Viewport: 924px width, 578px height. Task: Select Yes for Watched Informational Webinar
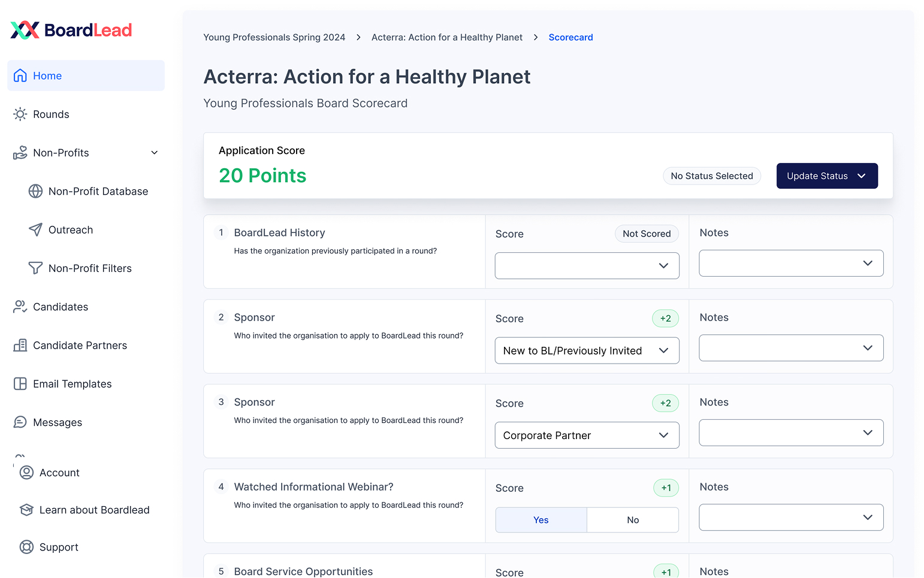tap(540, 520)
